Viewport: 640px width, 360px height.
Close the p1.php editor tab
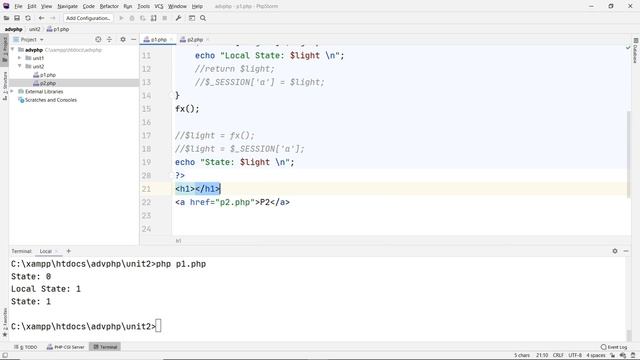171,40
